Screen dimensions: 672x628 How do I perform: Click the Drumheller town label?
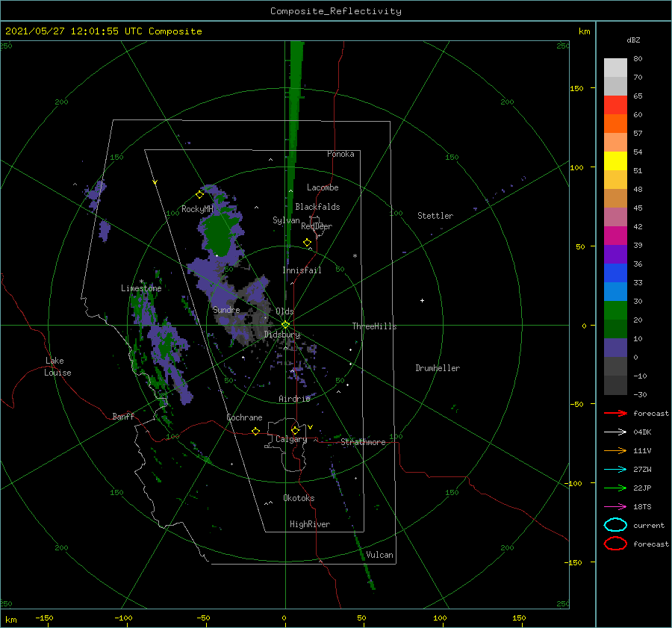[438, 368]
